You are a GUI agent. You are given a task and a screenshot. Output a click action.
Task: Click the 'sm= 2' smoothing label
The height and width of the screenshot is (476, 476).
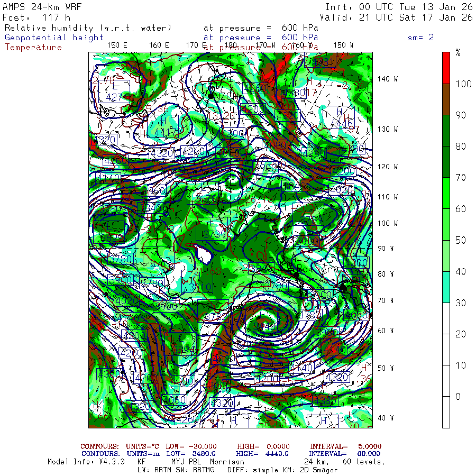pyautogui.click(x=421, y=38)
